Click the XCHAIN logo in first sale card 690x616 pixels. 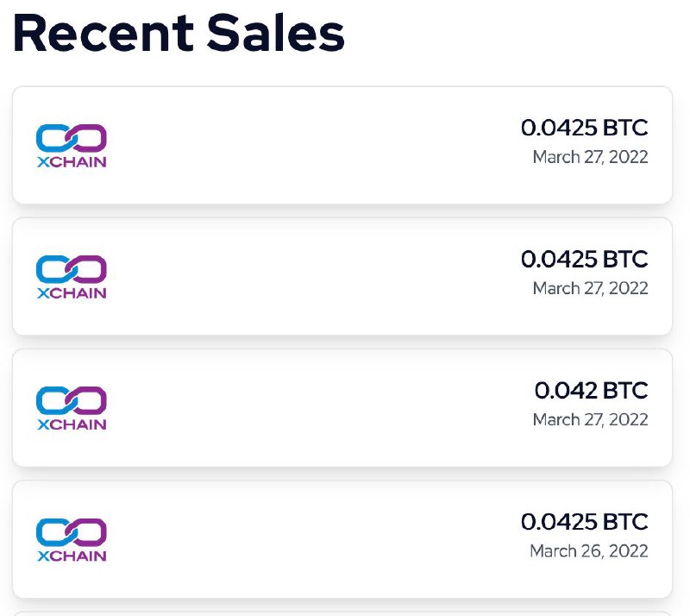tap(72, 146)
